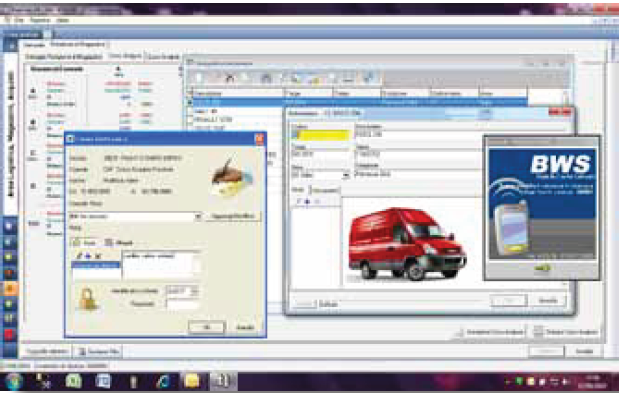Click the Windows Start orb

coord(13,381)
